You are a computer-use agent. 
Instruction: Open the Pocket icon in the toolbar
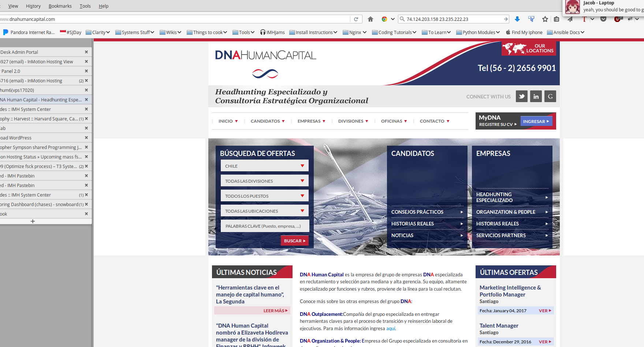[603, 19]
